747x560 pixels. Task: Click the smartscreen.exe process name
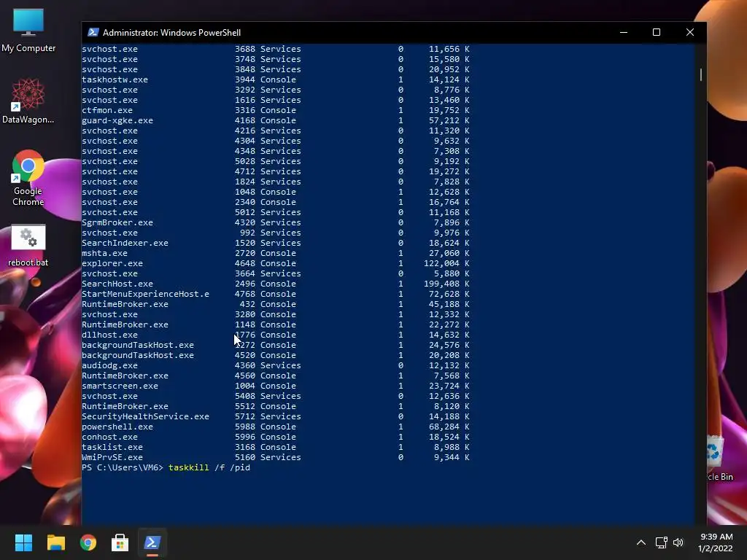pos(120,386)
